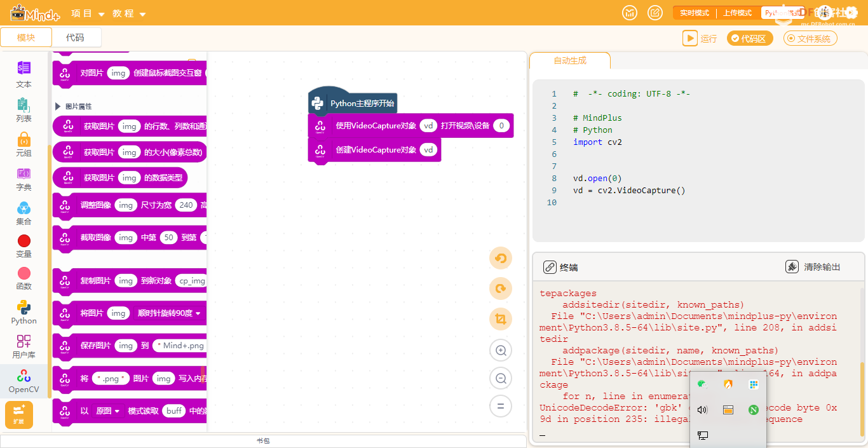
Task: Click the UnicodeDecodeError message in terminal
Action: pos(688,413)
